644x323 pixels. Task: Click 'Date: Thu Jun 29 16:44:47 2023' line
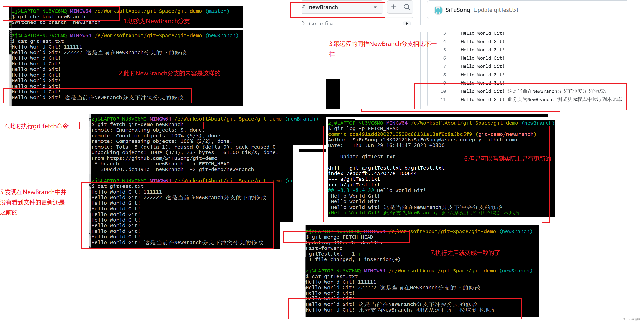click(386, 146)
